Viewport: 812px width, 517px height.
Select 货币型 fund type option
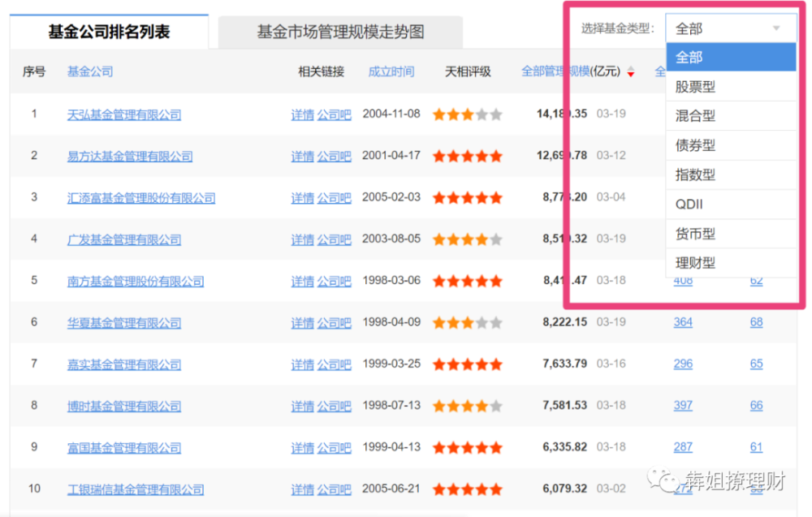coord(731,234)
